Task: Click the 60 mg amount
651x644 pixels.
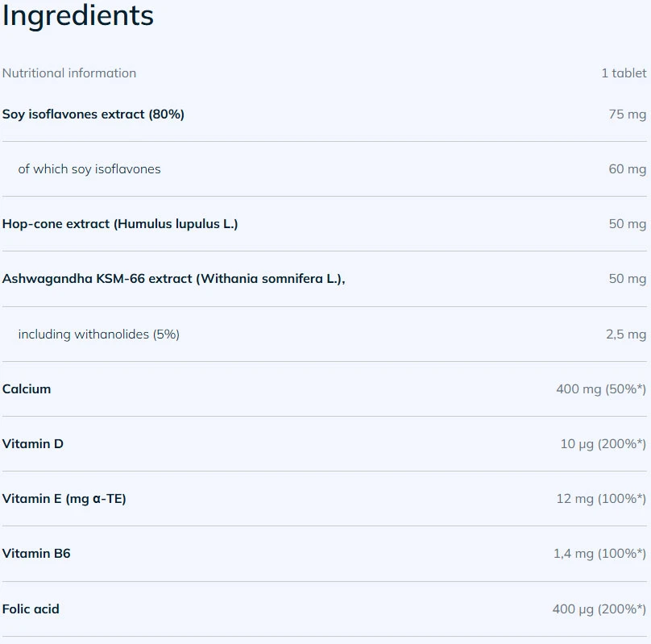Action: coord(627,169)
